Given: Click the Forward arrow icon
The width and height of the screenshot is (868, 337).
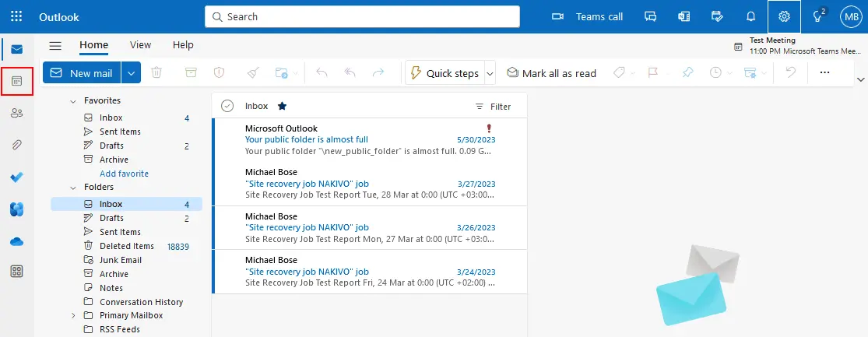Looking at the screenshot, I should (x=378, y=72).
